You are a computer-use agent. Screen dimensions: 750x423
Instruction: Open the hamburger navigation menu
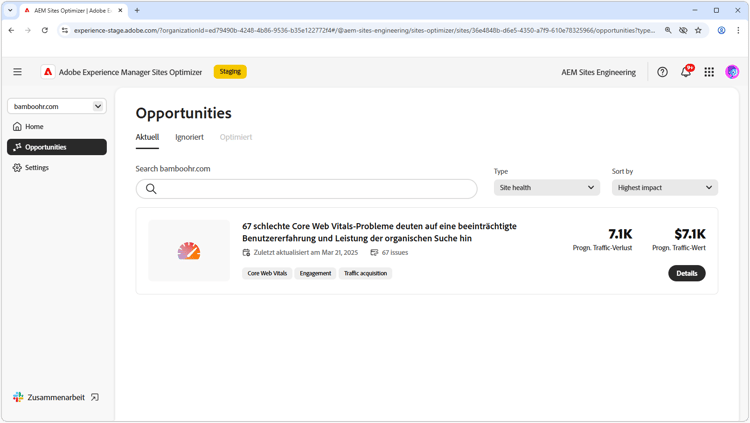tap(17, 72)
